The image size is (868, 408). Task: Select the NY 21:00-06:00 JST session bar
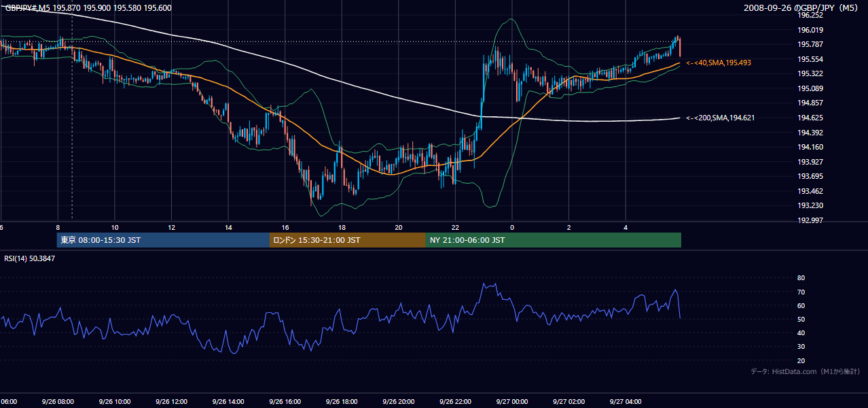(x=554, y=240)
